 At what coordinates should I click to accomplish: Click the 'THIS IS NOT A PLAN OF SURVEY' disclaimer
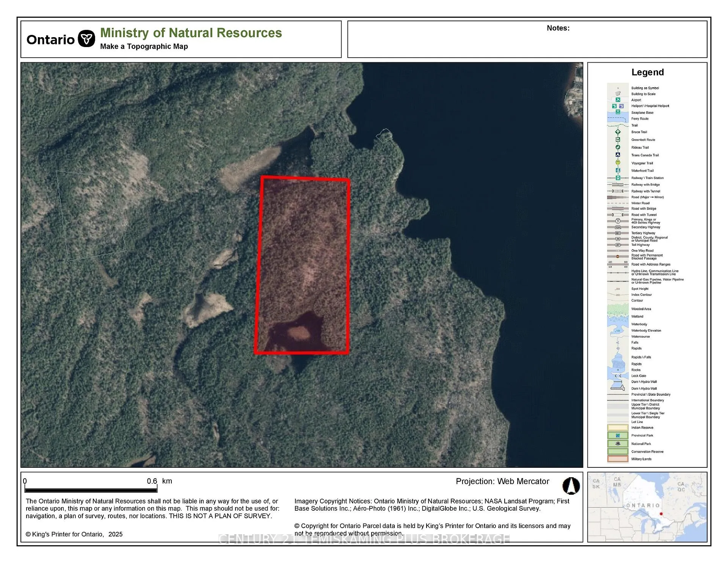[x=220, y=516]
